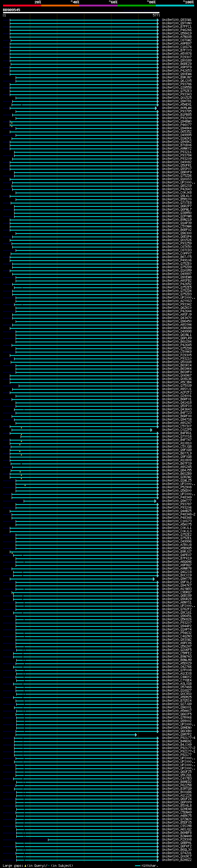Select hit UniRef100_Q7XY16
Image resolution: width=197 pixels, height=868 pixels.
pyautogui.click(x=177, y=437)
